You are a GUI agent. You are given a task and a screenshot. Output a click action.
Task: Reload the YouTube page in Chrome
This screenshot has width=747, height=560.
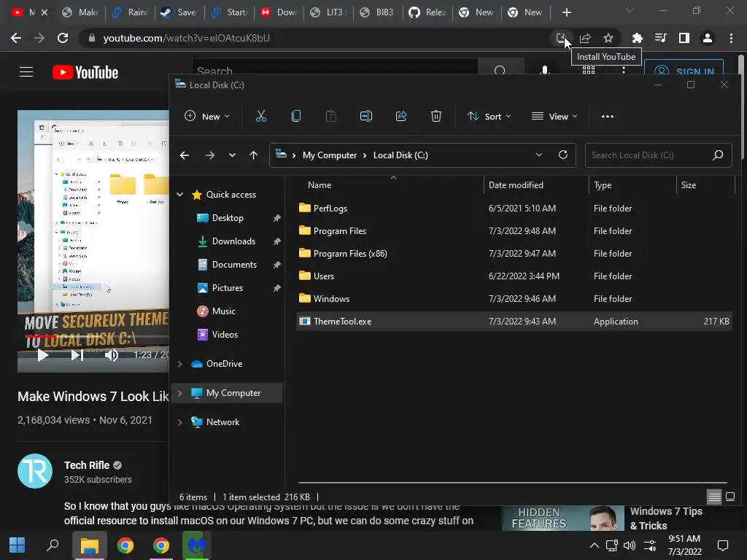(x=63, y=38)
